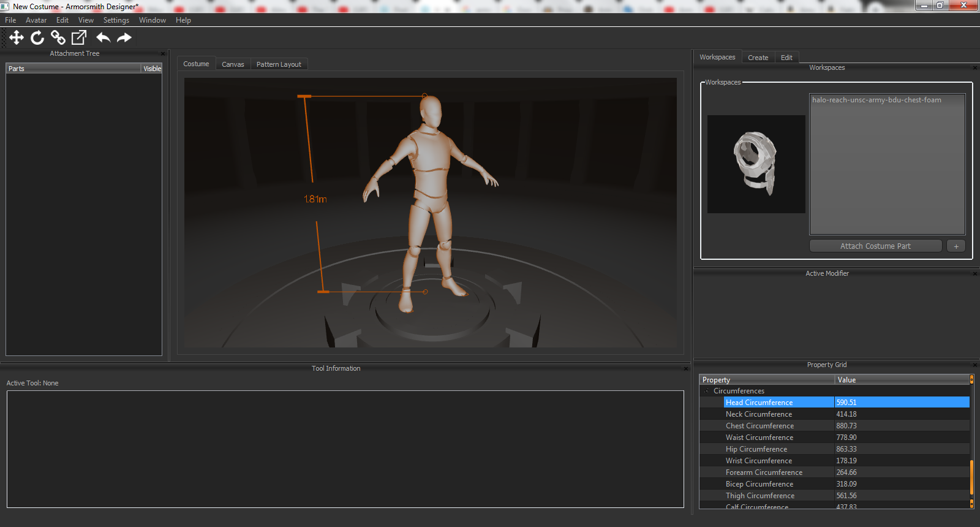Click the chest armor preview thumbnail
The image size is (980, 527).
point(756,164)
